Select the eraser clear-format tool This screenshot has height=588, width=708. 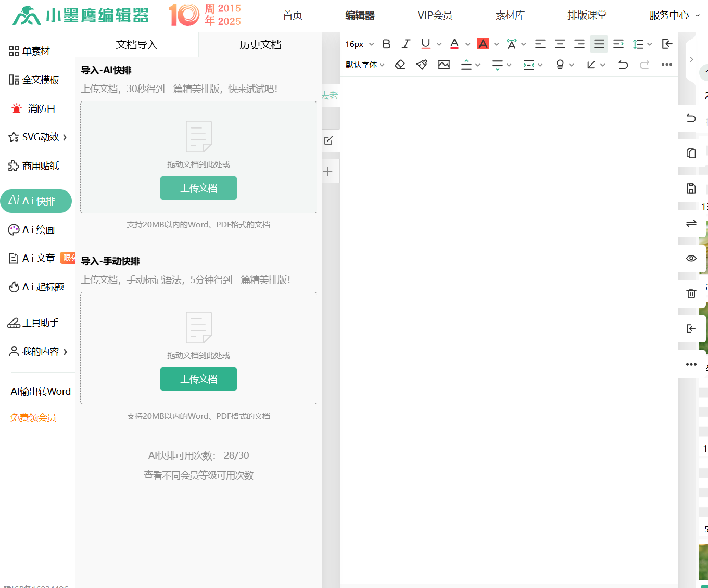pyautogui.click(x=400, y=65)
